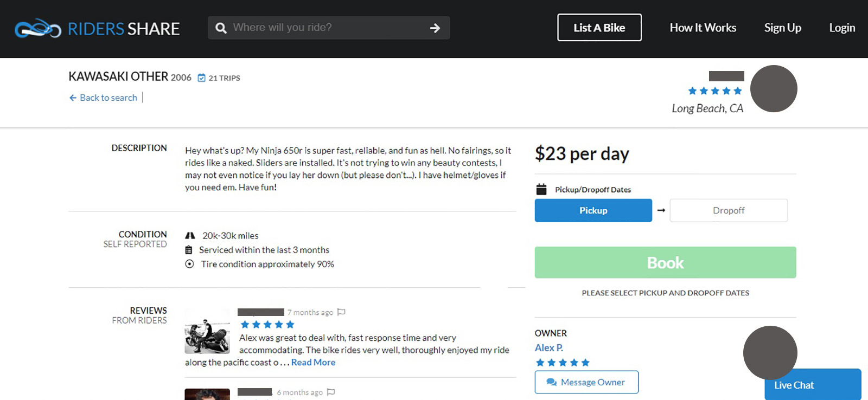868x400 pixels.
Task: Click the owner's star rating near Alex P.
Action: point(562,363)
